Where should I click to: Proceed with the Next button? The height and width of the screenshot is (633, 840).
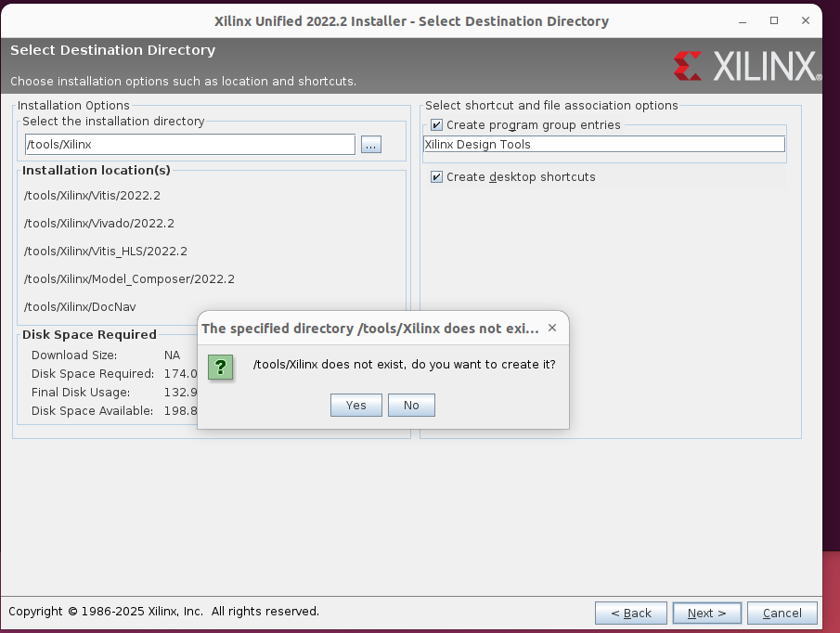pyautogui.click(x=706, y=613)
